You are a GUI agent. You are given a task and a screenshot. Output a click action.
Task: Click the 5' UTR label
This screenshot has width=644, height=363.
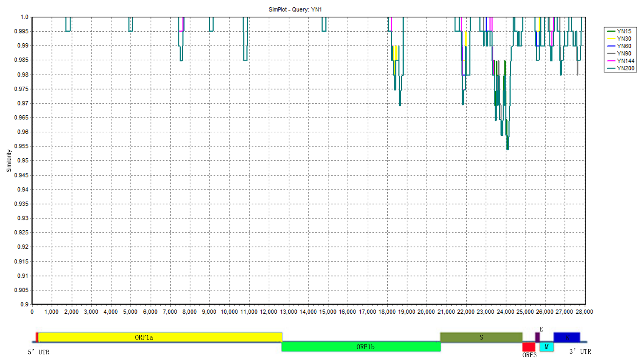click(39, 352)
